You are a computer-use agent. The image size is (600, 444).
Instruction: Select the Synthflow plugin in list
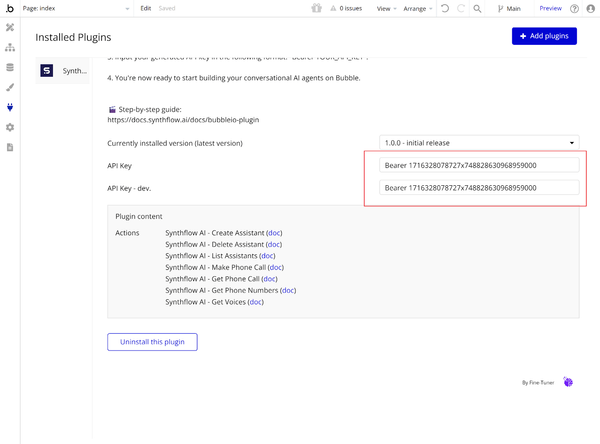point(63,71)
